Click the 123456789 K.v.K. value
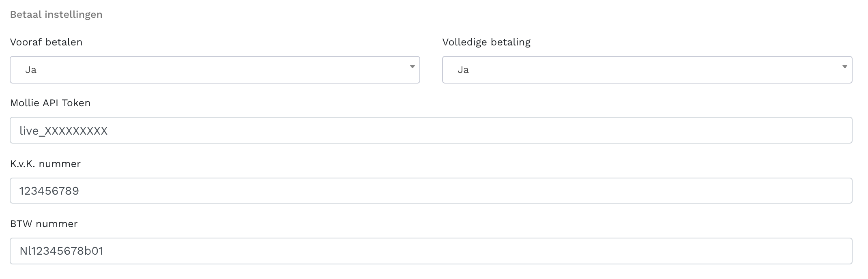868x279 pixels. pyautogui.click(x=49, y=191)
